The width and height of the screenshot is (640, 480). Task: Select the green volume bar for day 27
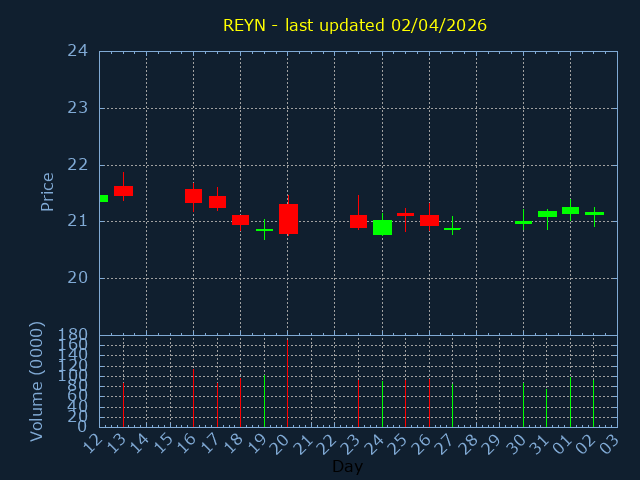[x=452, y=405]
